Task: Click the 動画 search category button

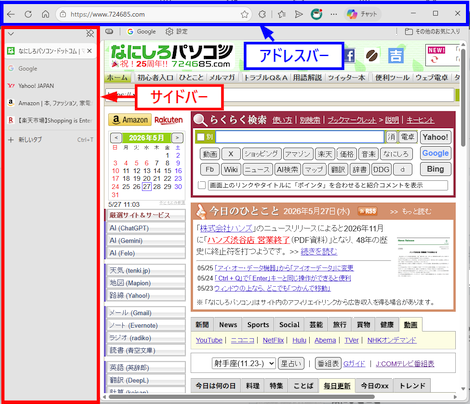Action: click(x=210, y=154)
